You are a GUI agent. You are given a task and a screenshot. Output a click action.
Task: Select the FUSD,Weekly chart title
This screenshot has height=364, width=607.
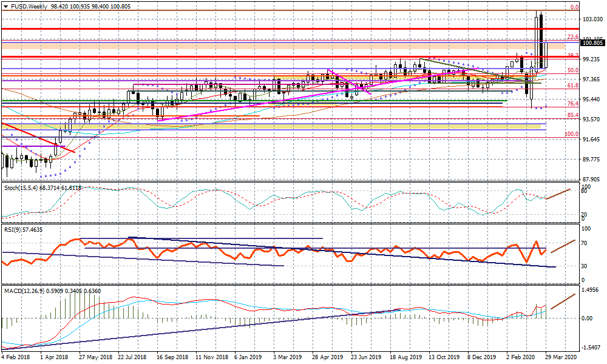[x=29, y=7]
